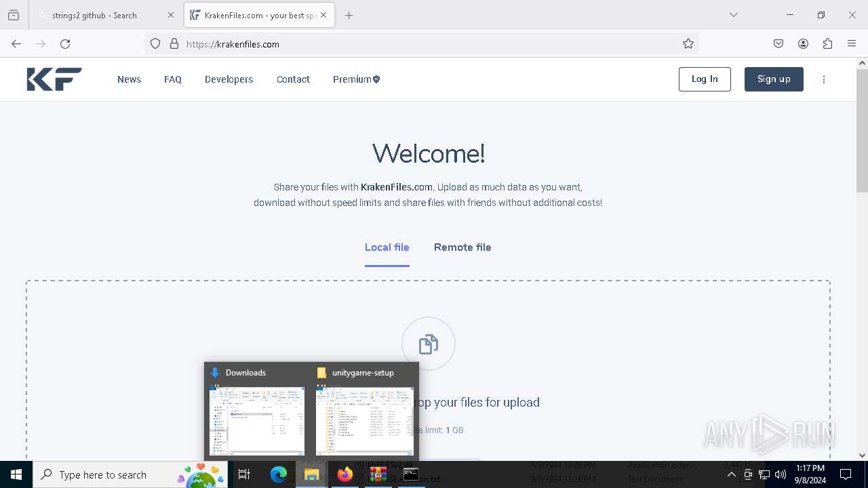Open the Save to Pocket icon
Screen dimensions: 868x488
778,43
